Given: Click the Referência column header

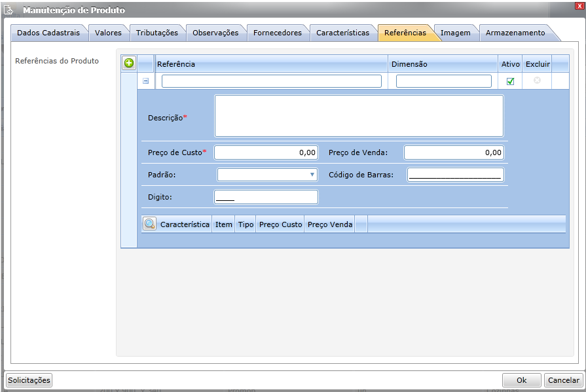Looking at the screenshot, I should point(271,64).
